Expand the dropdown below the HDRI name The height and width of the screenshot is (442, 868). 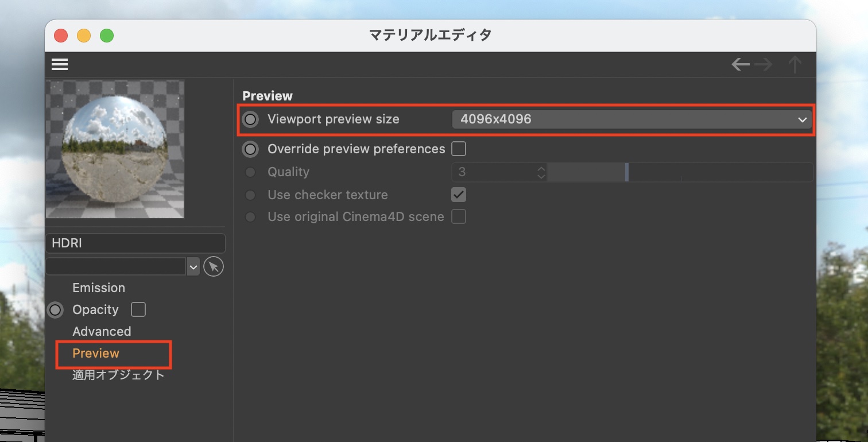(x=193, y=266)
